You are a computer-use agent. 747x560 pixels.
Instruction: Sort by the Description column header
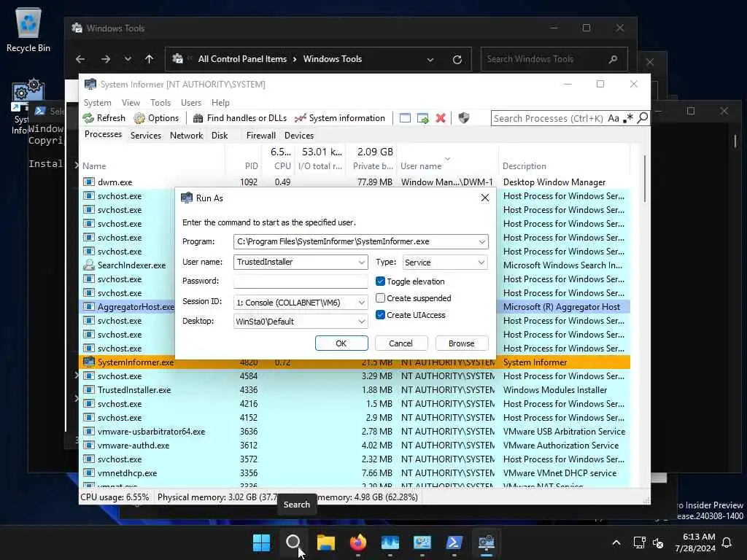524,166
